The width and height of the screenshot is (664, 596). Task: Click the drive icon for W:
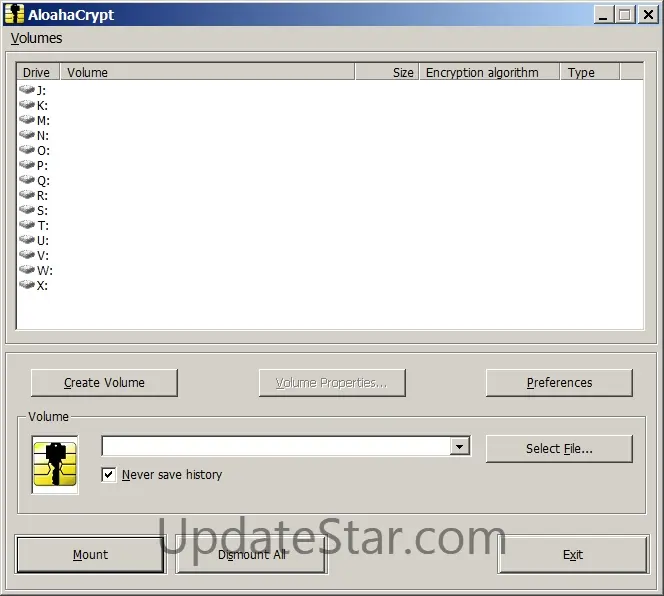coord(27,269)
